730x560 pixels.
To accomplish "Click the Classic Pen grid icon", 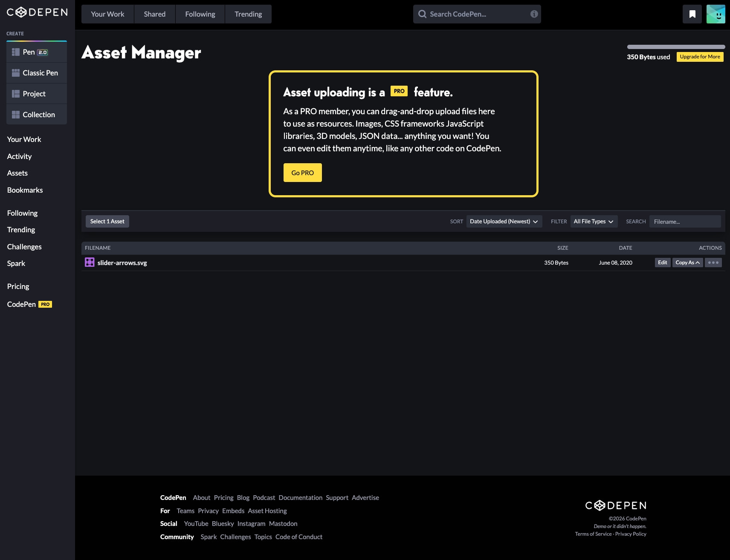I will [16, 73].
